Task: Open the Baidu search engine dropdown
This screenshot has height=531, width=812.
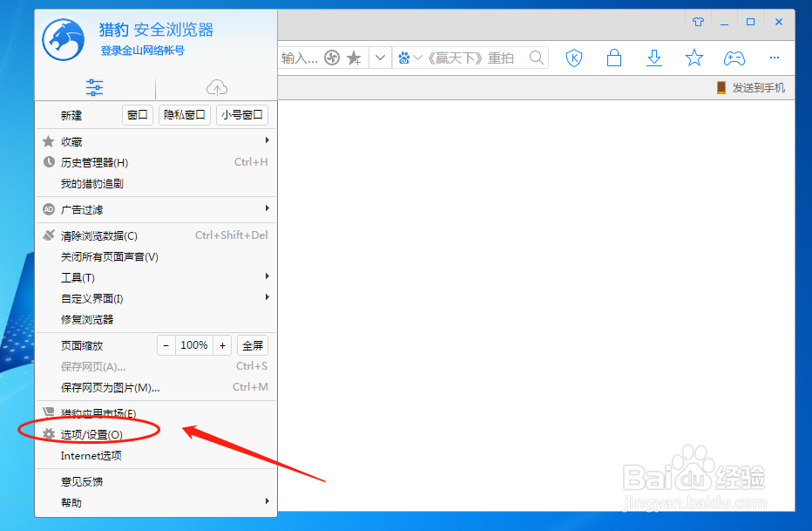Action: (409, 58)
